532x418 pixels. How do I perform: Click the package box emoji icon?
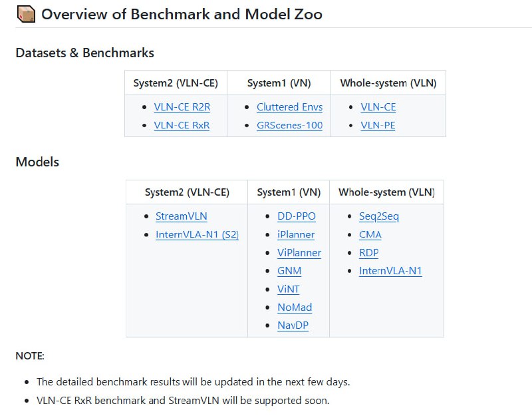(25, 15)
